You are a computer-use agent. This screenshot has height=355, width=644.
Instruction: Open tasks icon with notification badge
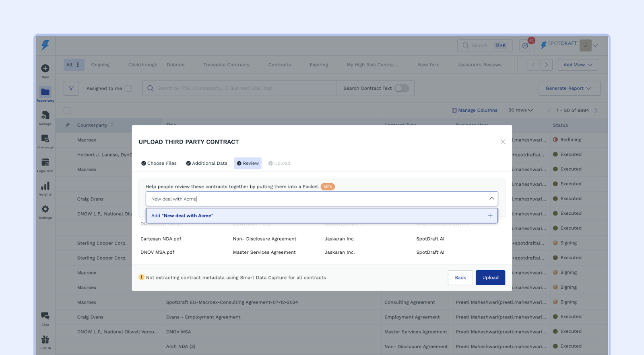point(525,46)
